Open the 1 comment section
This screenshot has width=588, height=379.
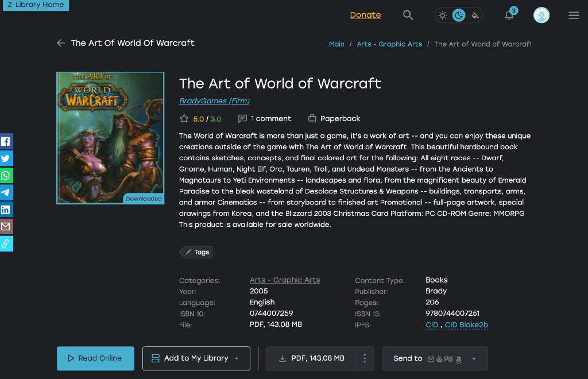tap(264, 119)
